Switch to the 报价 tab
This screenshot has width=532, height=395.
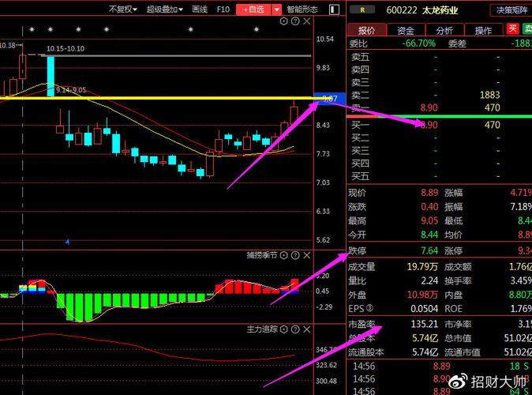pyautogui.click(x=367, y=30)
